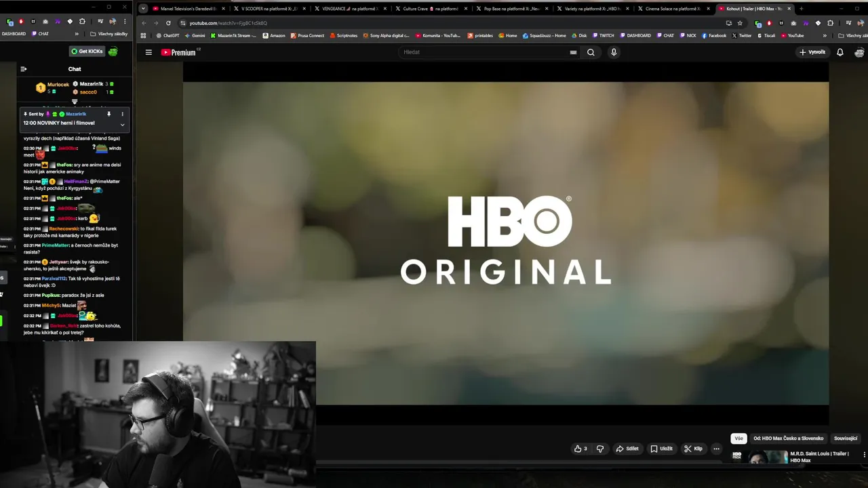Image resolution: width=868 pixels, height=488 pixels.
Task: Expand the chat leaderboard arrow below Murlocek
Action: click(75, 102)
